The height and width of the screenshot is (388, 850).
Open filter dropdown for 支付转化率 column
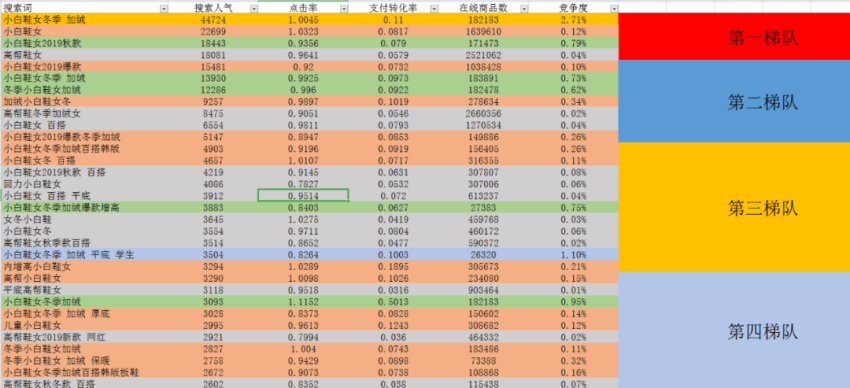[433, 9]
